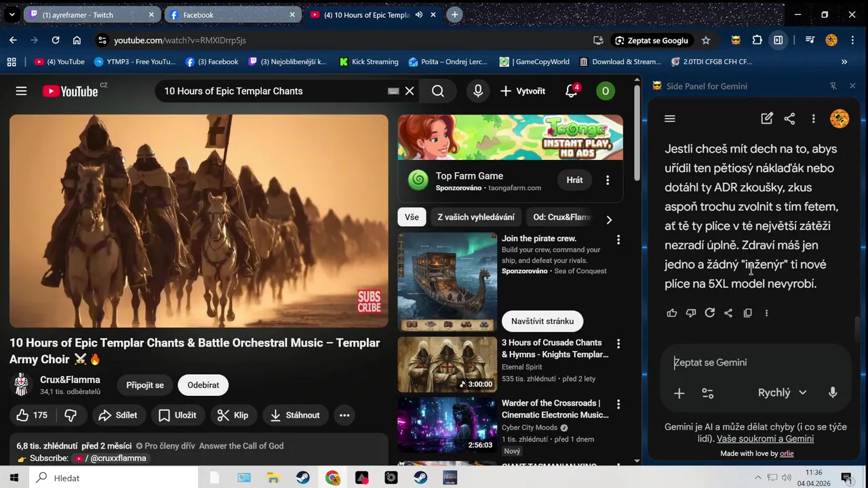Open the Gemini tools settings icon
The height and width of the screenshot is (488, 868).
(707, 393)
